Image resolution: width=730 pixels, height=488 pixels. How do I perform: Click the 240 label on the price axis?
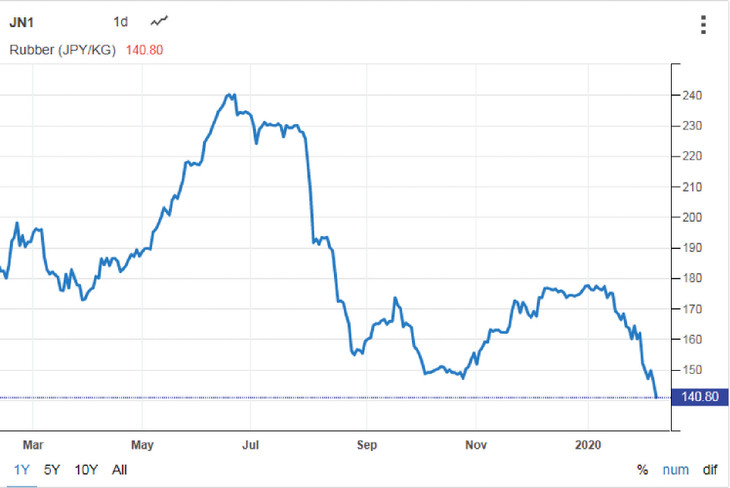tap(692, 96)
